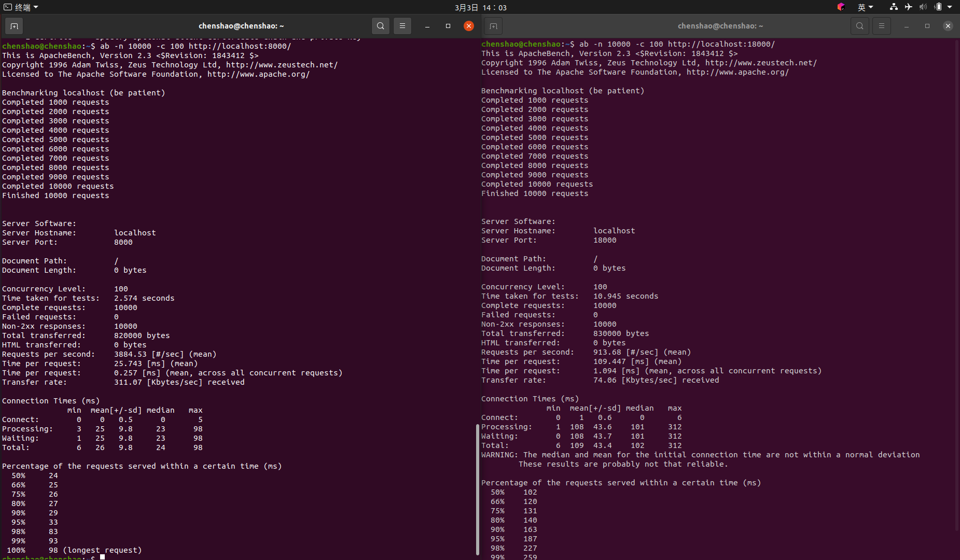The height and width of the screenshot is (560, 960).
Task: Click 830000 bytes total transferred
Action: 621,333
